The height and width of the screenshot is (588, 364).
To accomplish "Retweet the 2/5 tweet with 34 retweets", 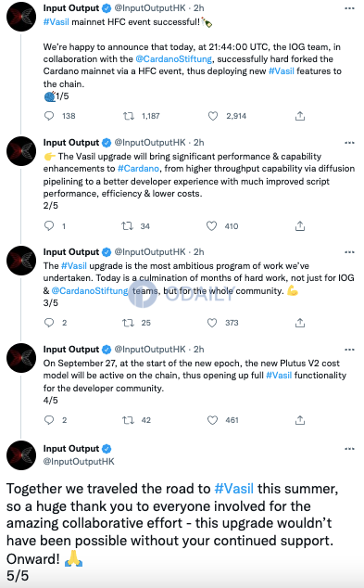I will tap(127, 225).
